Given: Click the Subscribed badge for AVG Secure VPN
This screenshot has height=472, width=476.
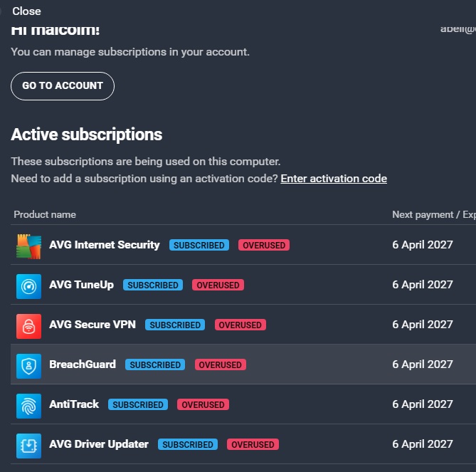Looking at the screenshot, I should coord(175,325).
